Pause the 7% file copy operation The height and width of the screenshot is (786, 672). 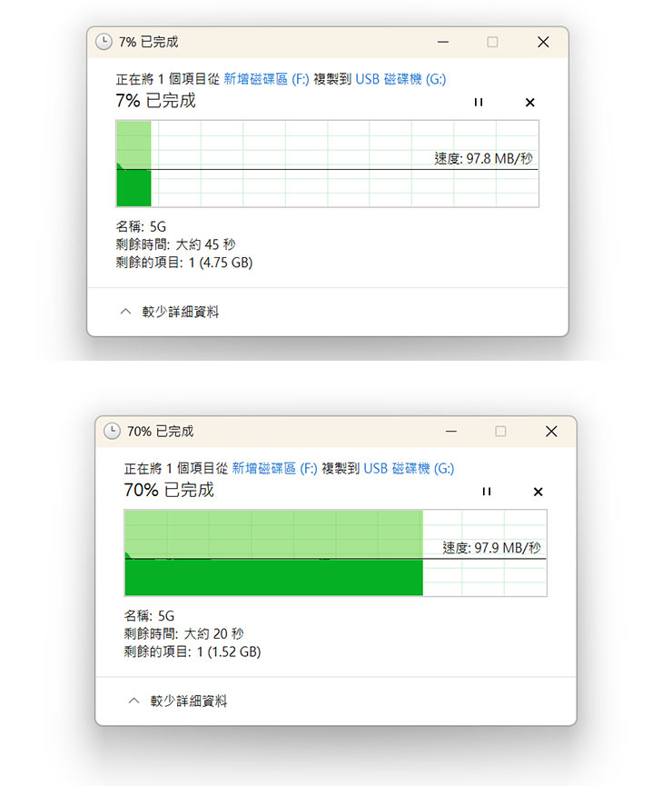[x=478, y=102]
